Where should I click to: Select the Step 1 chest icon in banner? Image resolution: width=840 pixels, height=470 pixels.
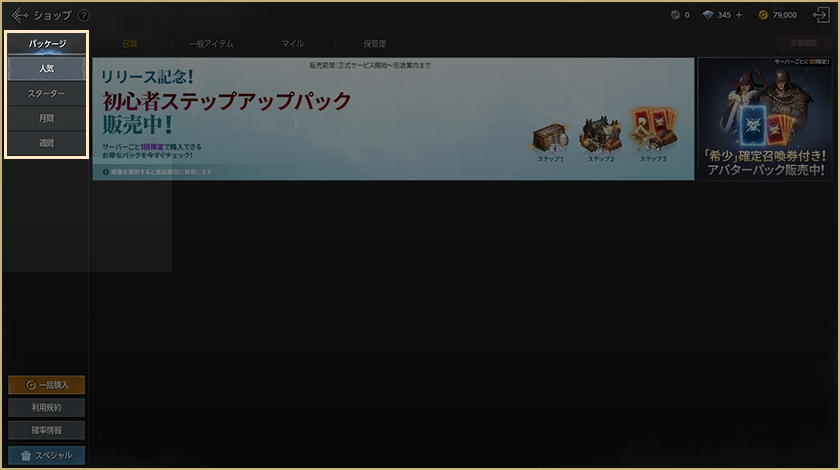pyautogui.click(x=551, y=139)
